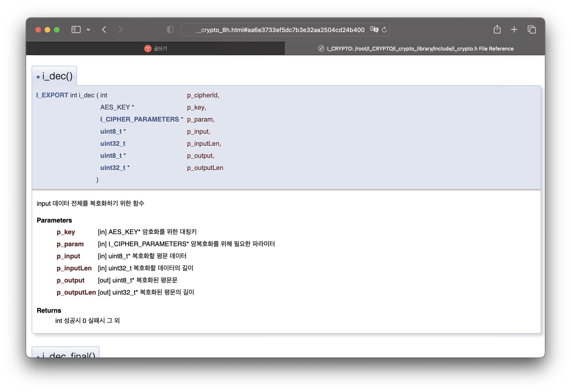Open the sidebar options dropdown chevron
This screenshot has width=571, height=392.
88,30
